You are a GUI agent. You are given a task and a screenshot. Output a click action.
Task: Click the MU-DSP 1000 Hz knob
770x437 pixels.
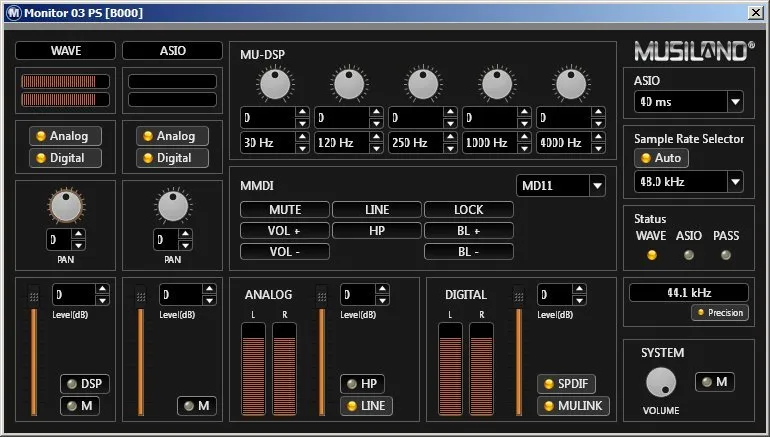(497, 84)
